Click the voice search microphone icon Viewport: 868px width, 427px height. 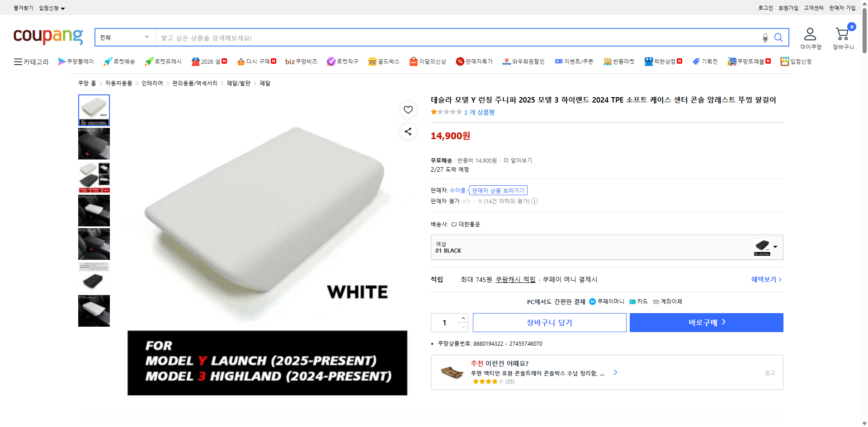coord(765,38)
